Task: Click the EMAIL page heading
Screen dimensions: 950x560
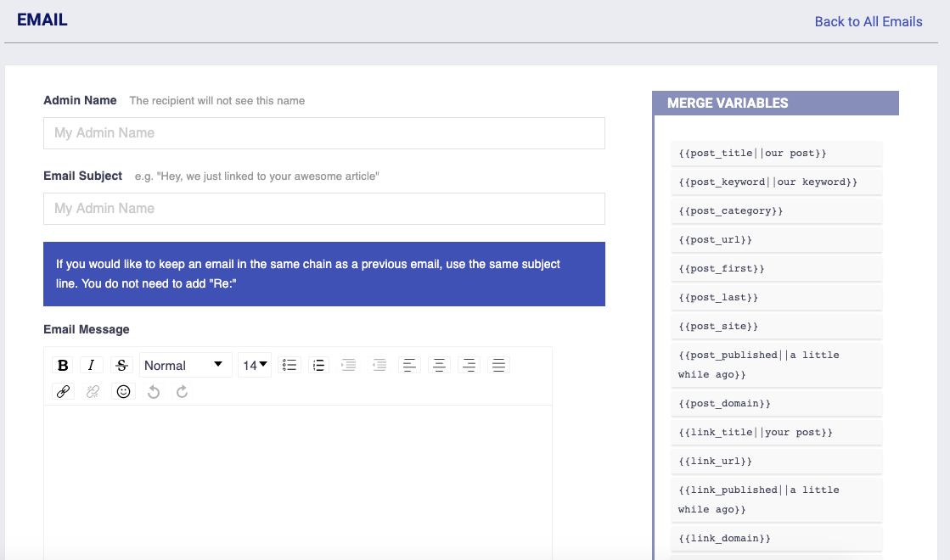Action: 42,20
